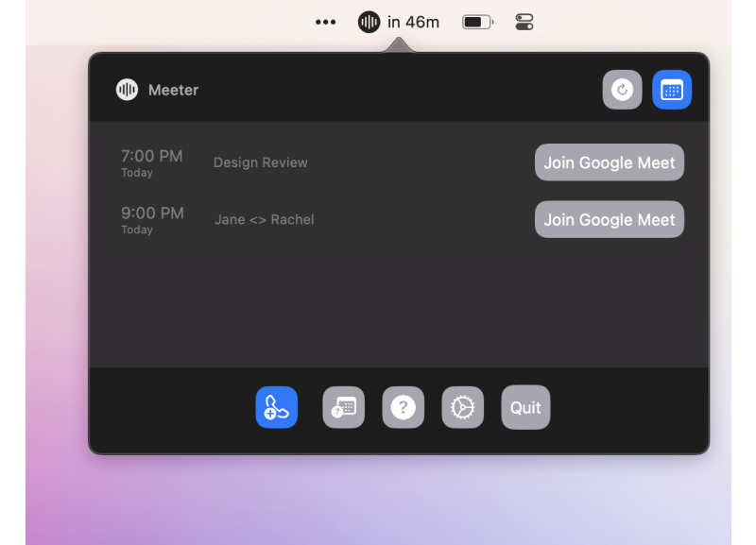
Task: Click the 9:00 PM Today time label
Action: [x=151, y=218]
